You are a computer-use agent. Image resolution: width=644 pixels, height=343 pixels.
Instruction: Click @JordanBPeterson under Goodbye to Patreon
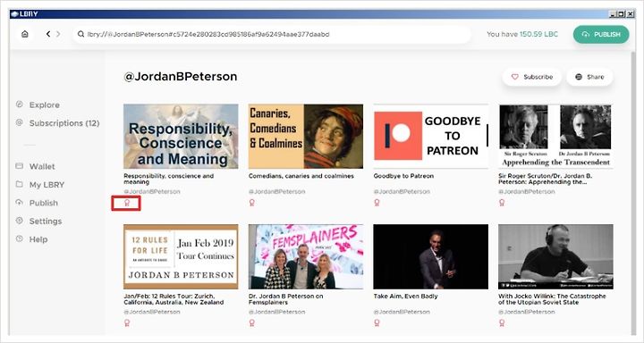coord(402,192)
